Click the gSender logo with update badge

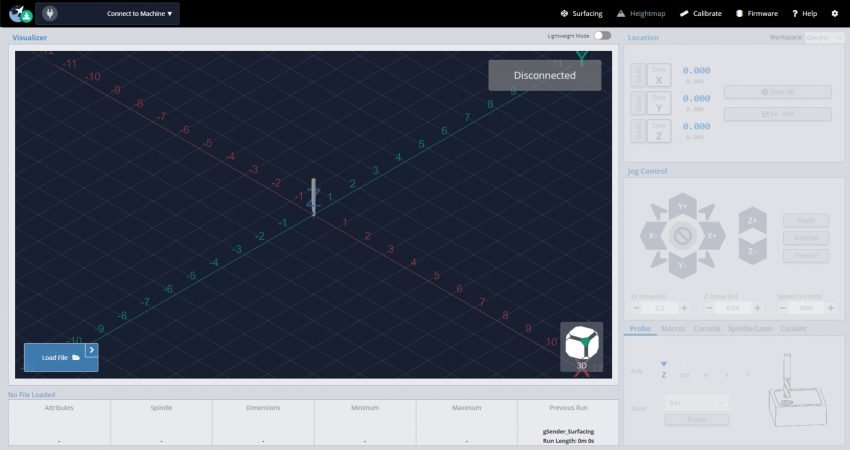(x=21, y=14)
